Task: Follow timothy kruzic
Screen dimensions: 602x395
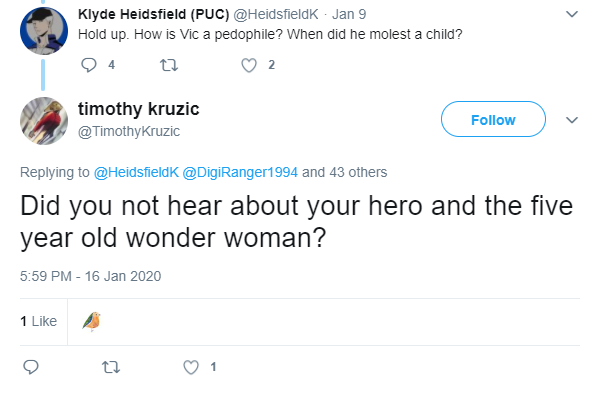Action: 493,119
